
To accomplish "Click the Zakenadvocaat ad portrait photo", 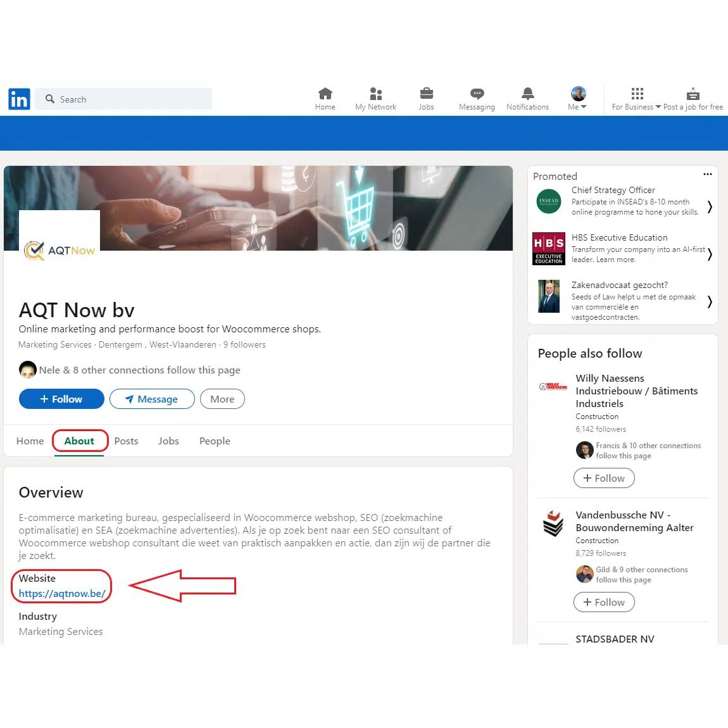I will coord(549,296).
